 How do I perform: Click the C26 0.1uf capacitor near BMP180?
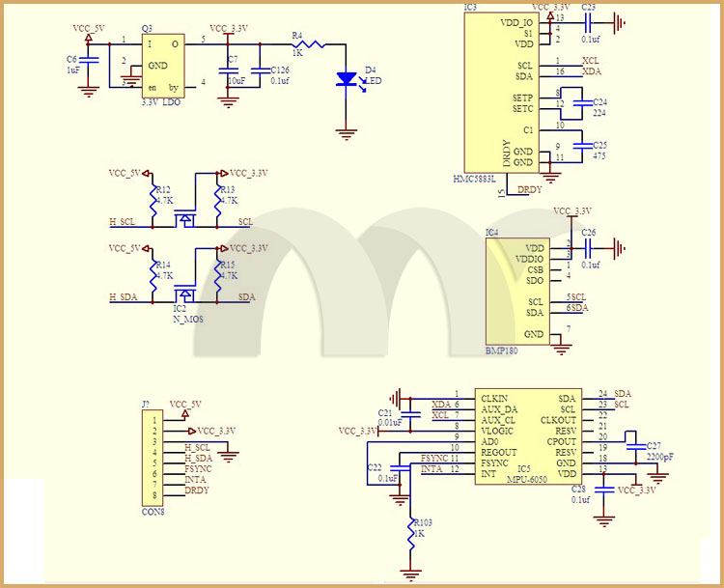(587, 248)
